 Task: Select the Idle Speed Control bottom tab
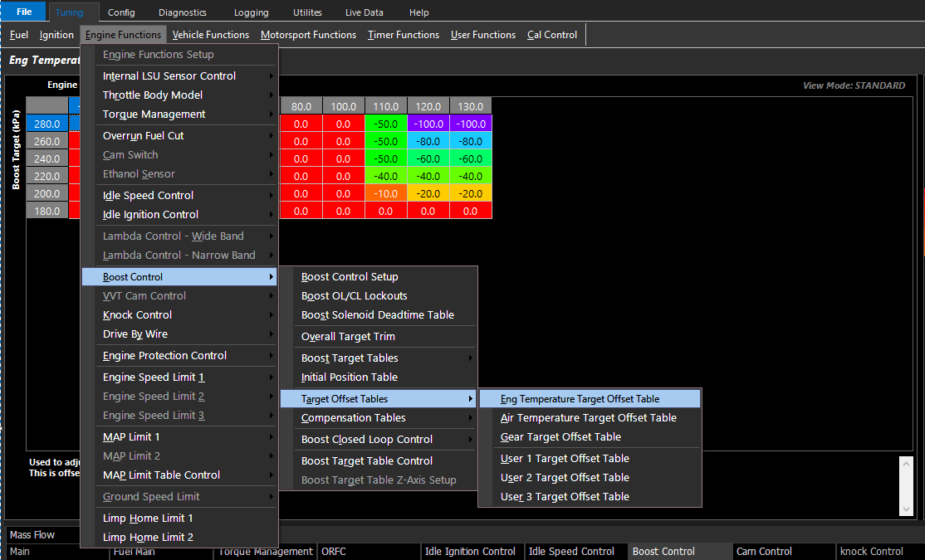point(571,552)
